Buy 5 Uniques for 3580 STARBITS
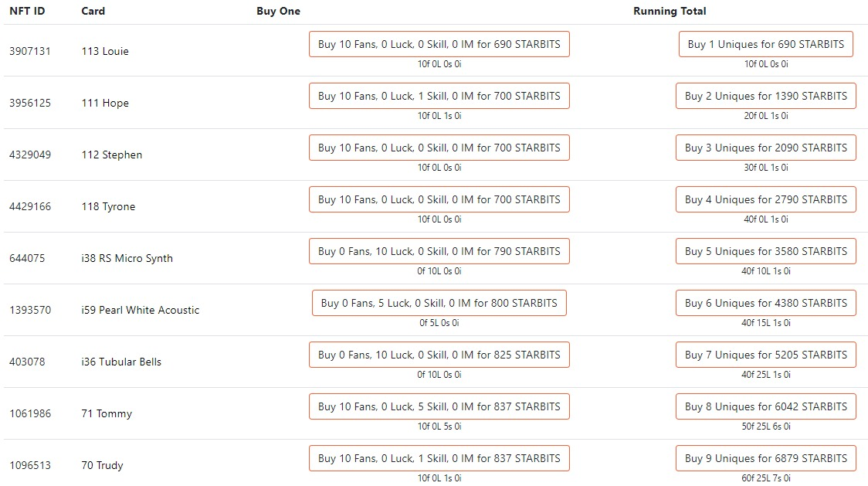The height and width of the screenshot is (486, 868). tap(765, 252)
